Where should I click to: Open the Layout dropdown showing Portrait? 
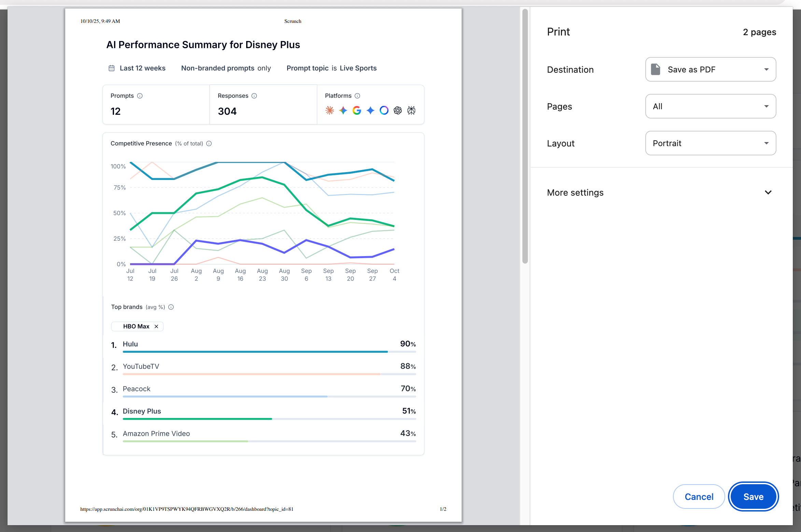point(710,143)
